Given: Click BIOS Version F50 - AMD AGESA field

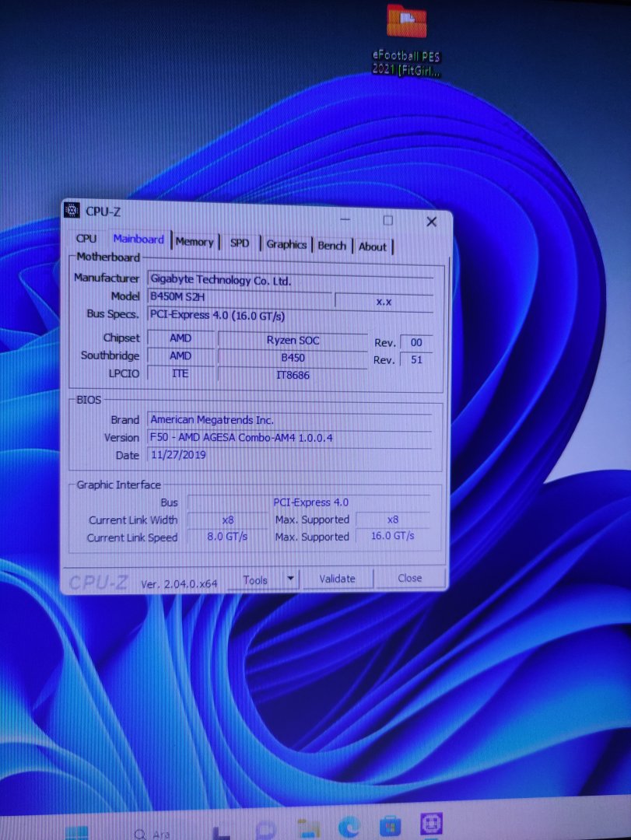Looking at the screenshot, I should pyautogui.click(x=289, y=438).
